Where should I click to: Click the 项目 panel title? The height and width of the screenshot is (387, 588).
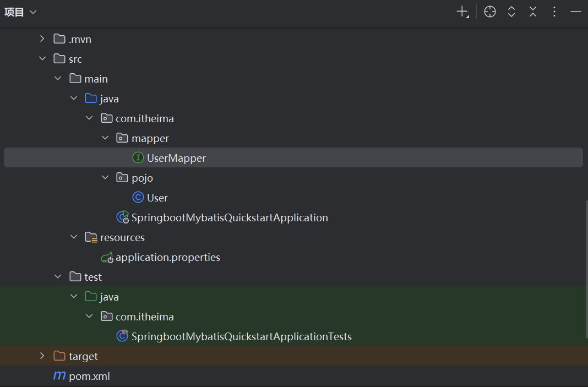[14, 12]
